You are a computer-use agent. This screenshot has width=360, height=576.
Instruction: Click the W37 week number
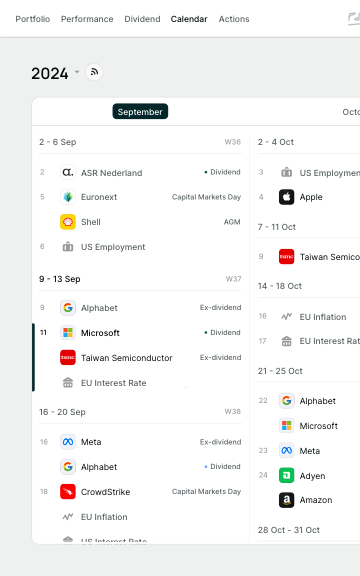pyautogui.click(x=233, y=279)
